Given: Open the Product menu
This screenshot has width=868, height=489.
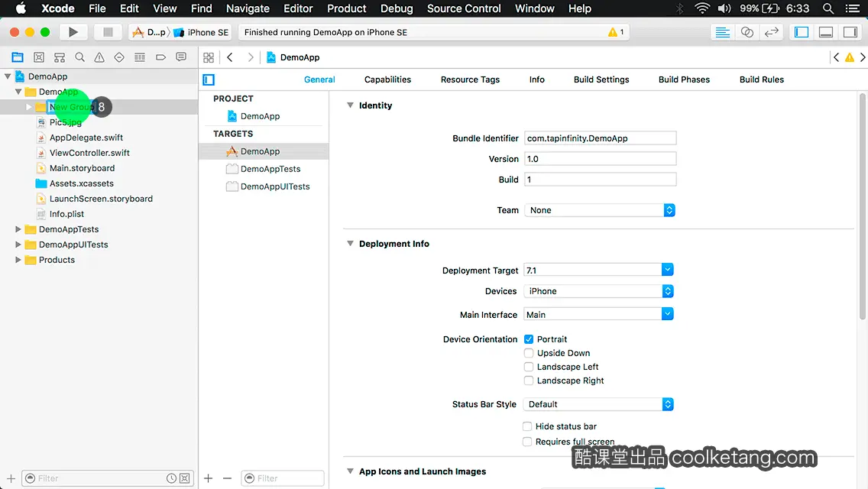Looking at the screenshot, I should tap(347, 8).
